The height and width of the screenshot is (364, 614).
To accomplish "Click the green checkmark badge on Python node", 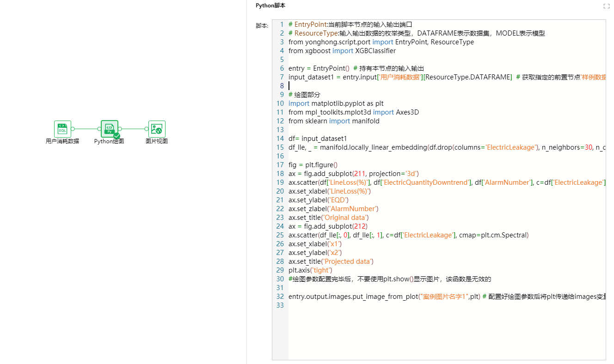I will [117, 136].
